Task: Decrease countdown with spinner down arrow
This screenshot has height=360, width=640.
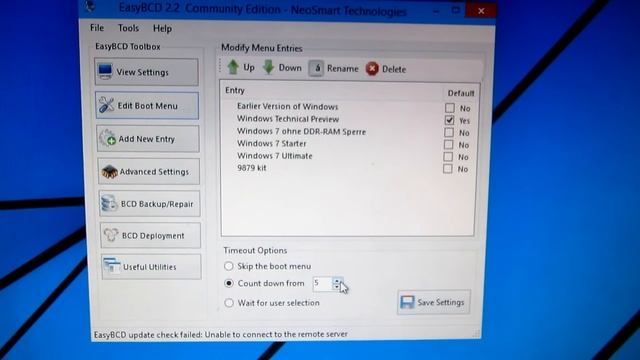Action: click(x=337, y=287)
